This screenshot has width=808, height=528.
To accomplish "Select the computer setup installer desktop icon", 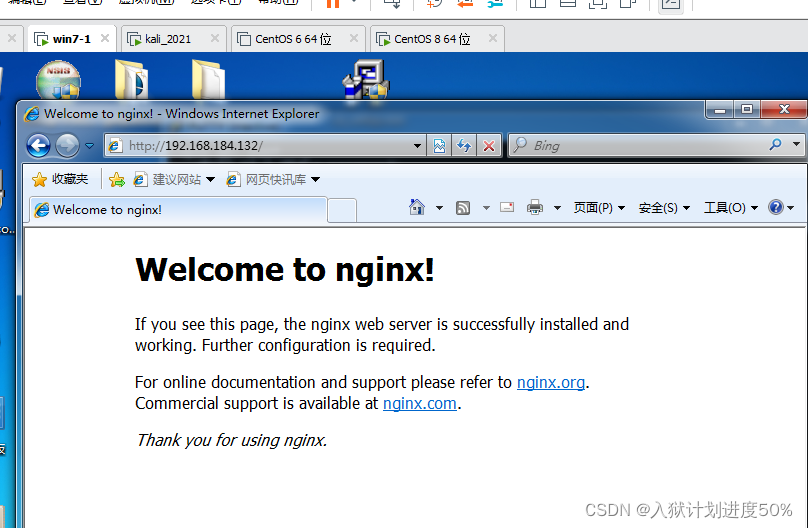I will pyautogui.click(x=366, y=79).
